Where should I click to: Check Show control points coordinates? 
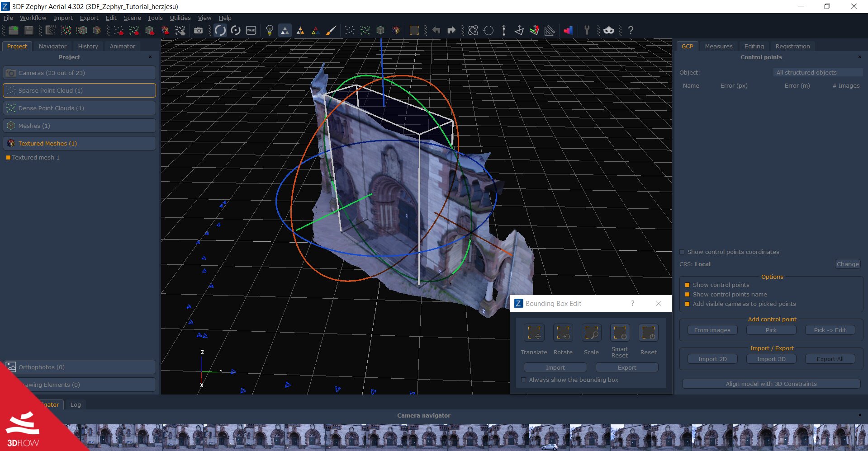[x=682, y=252]
